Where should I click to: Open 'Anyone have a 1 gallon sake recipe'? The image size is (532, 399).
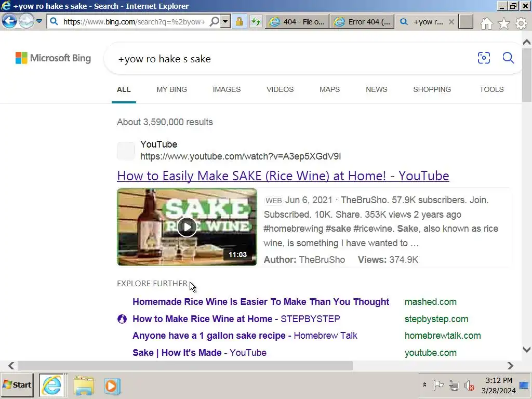click(x=245, y=336)
